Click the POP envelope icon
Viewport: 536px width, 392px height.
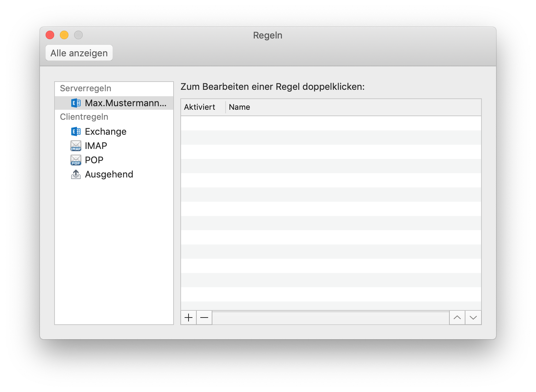76,160
